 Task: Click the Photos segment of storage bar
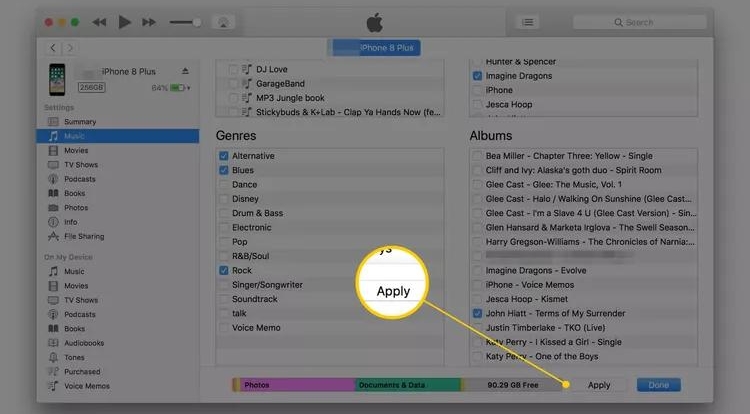click(298, 385)
